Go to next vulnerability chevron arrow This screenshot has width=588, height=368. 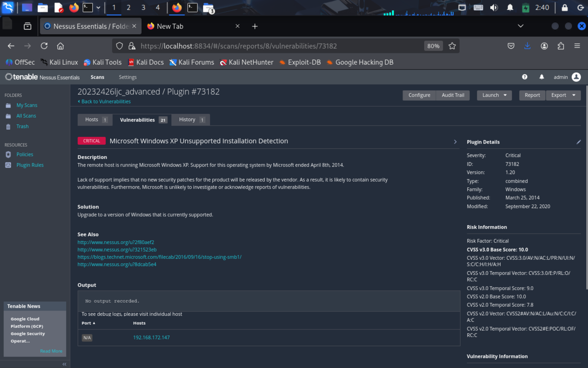[455, 142]
